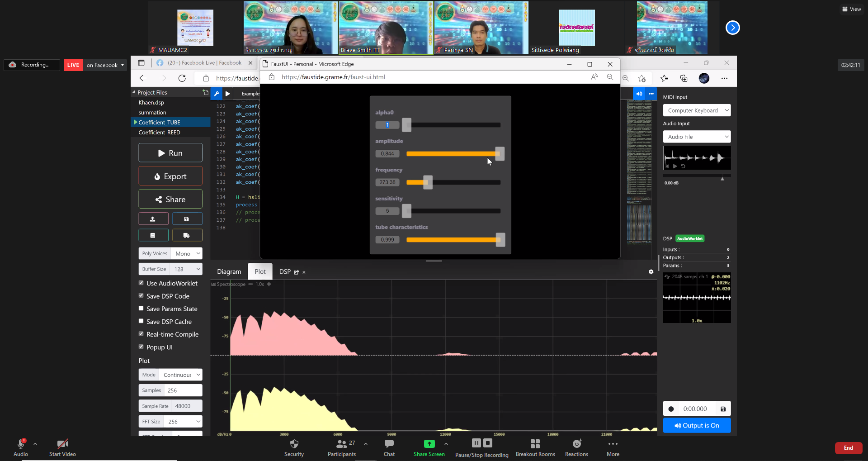Enable Save DSP Cache checkbox
This screenshot has height=461, width=868.
[x=141, y=321]
